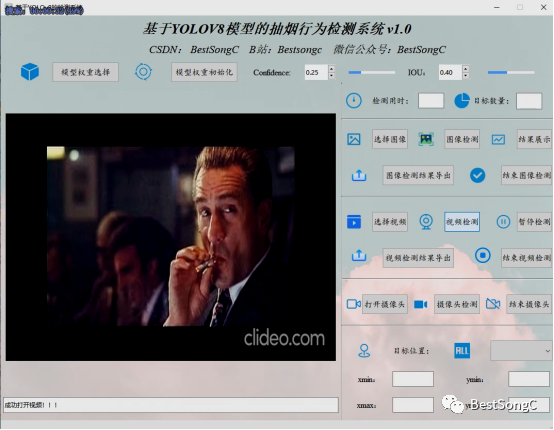Increase the Confidence spinner value
The image size is (554, 430).
(x=331, y=69)
